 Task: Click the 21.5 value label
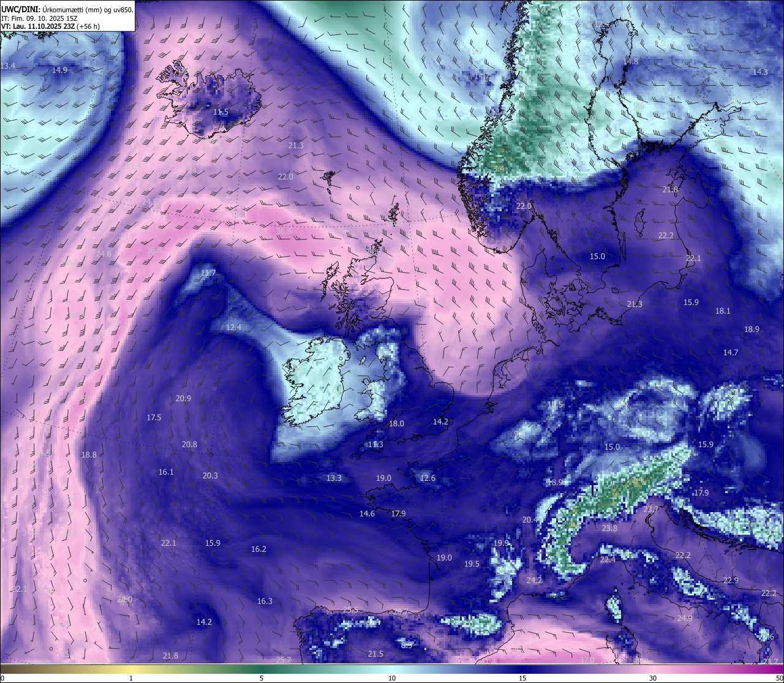coord(375,654)
